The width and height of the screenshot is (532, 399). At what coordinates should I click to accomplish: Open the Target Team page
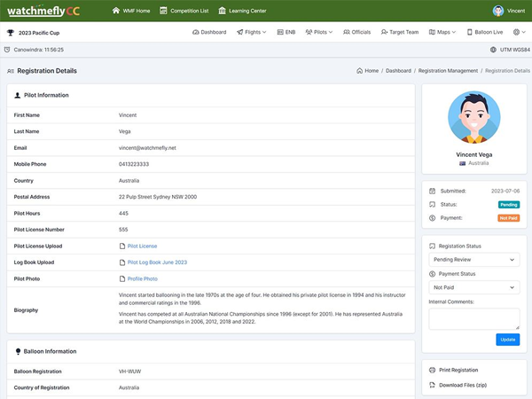point(400,32)
